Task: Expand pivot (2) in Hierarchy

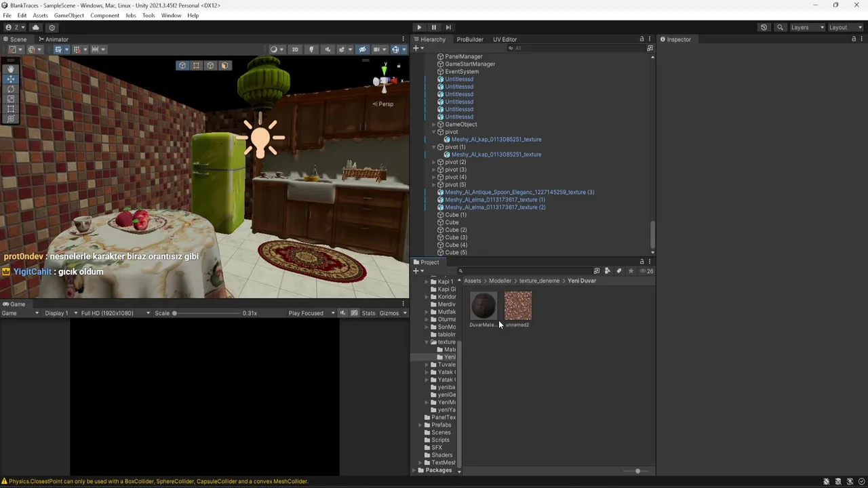Action: coord(434,163)
